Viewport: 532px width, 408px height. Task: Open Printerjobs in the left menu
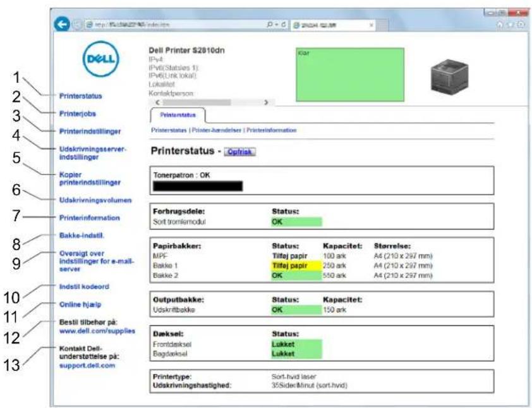(78, 114)
